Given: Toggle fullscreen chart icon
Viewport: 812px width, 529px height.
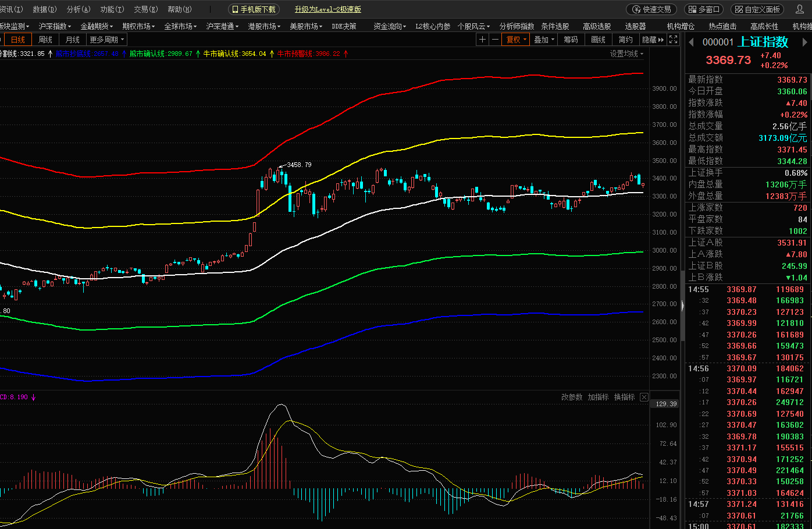Looking at the screenshot, I should (673, 40).
